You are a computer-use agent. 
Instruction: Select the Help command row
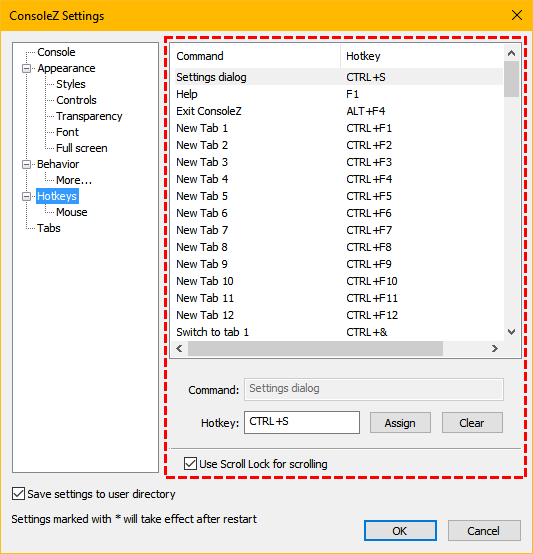[339, 94]
